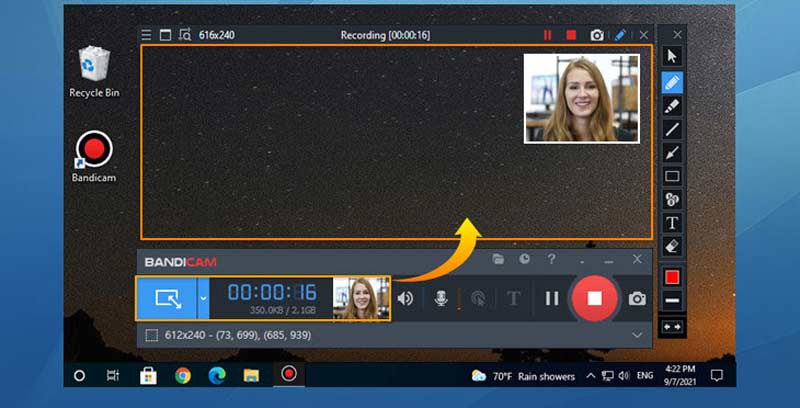Open Task View on the taskbar

[x=113, y=376]
